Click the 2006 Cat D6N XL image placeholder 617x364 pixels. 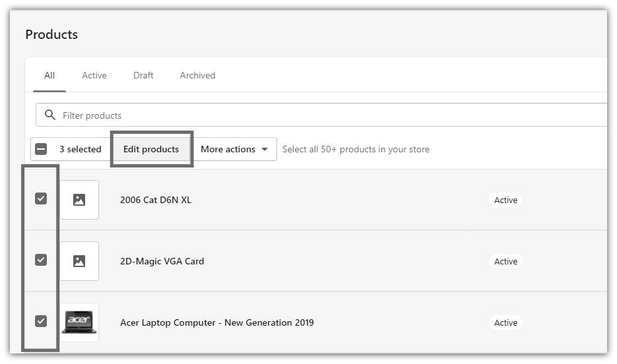[79, 200]
